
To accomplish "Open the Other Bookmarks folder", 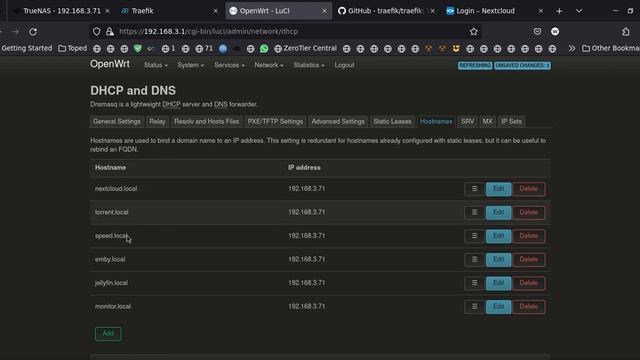I will [x=611, y=48].
